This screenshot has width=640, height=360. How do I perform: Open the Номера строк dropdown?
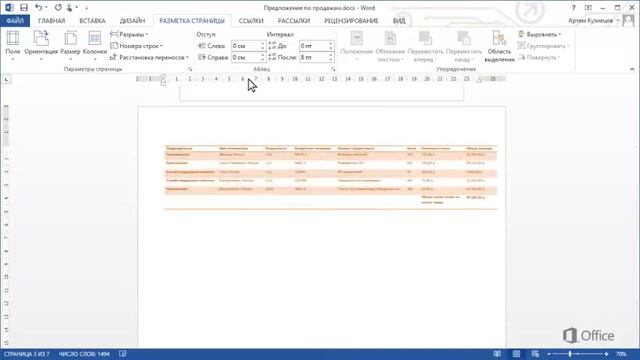pos(136,46)
